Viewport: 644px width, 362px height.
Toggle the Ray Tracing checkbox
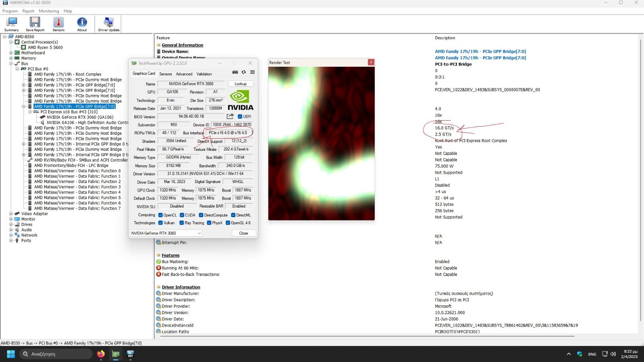pyautogui.click(x=182, y=223)
